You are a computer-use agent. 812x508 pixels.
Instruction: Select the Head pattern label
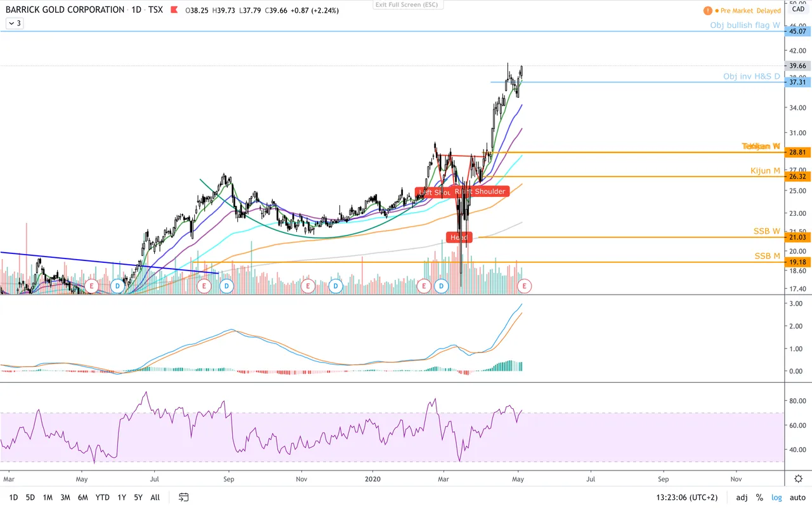[459, 237]
